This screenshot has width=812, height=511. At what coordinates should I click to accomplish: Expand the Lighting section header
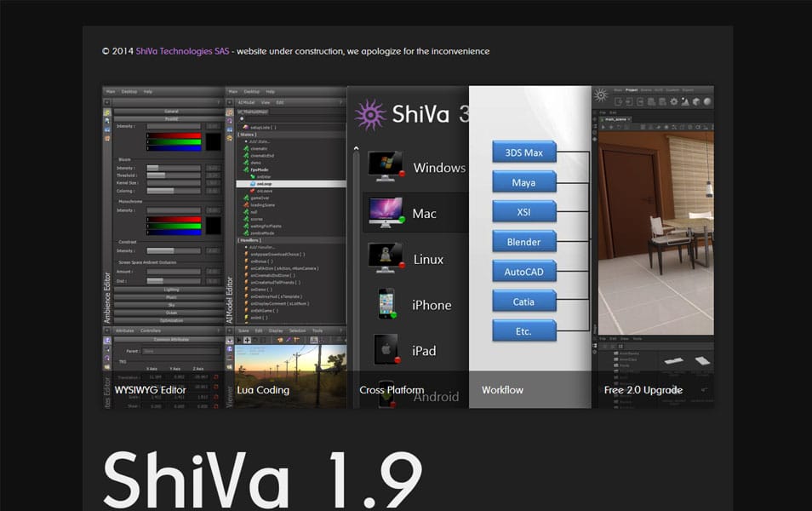(x=169, y=290)
